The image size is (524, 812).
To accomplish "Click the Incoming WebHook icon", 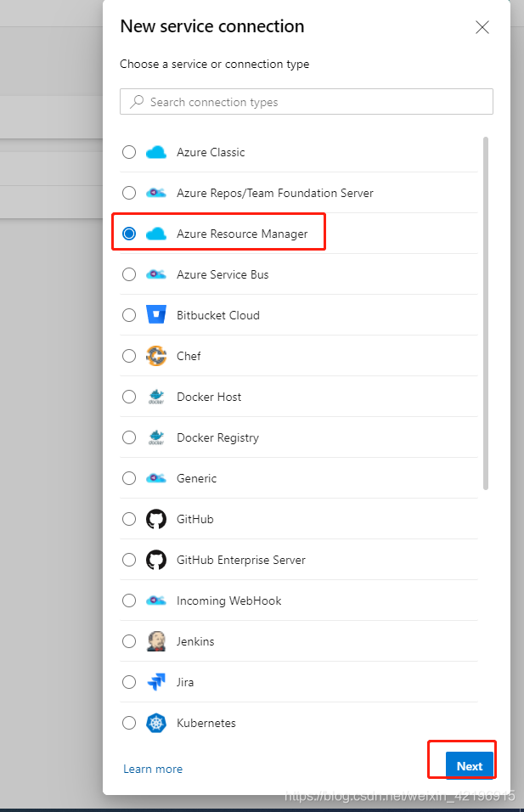I will tap(156, 601).
